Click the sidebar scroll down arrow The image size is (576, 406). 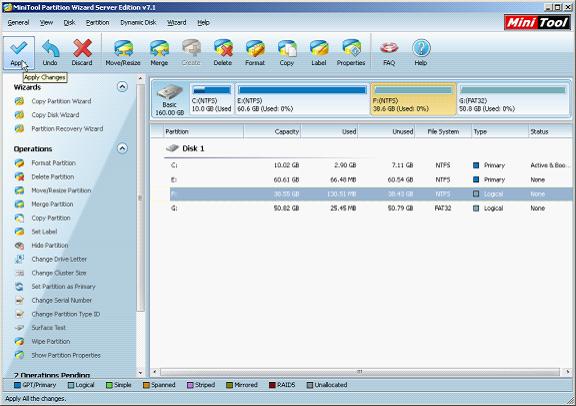coord(140,373)
